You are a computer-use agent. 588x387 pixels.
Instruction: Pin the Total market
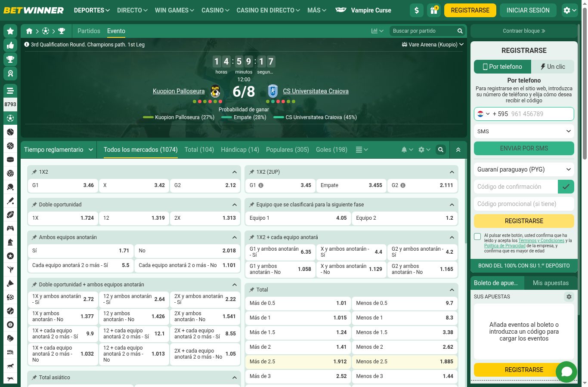coord(252,290)
